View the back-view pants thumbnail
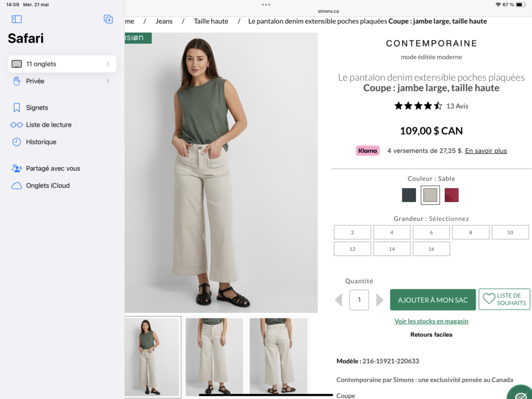 point(278,356)
